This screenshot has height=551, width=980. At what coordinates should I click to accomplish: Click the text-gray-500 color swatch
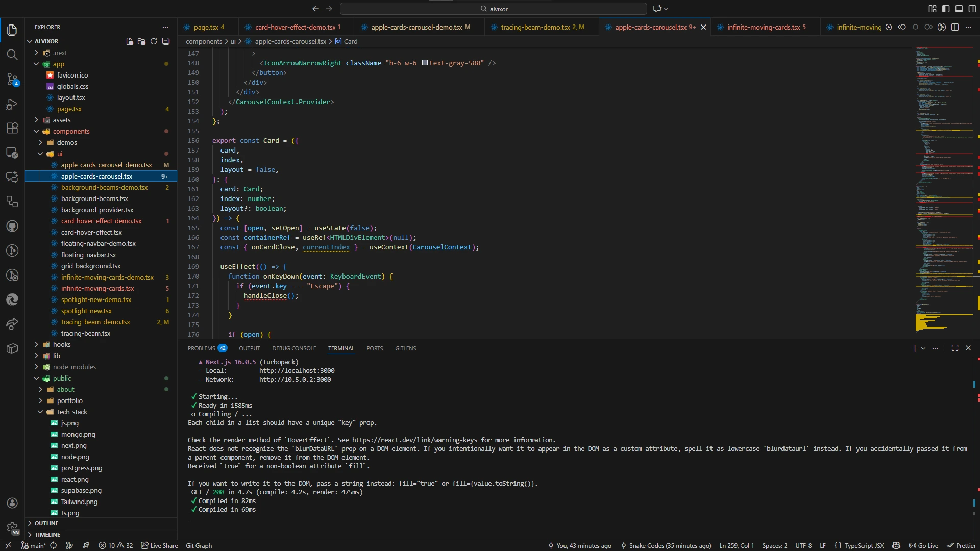[x=425, y=63]
